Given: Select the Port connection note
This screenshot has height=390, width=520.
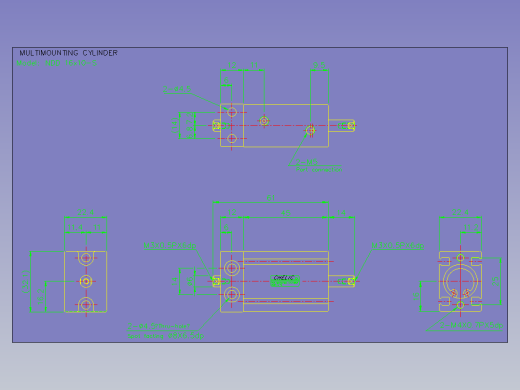Looking at the screenshot, I should tap(319, 170).
